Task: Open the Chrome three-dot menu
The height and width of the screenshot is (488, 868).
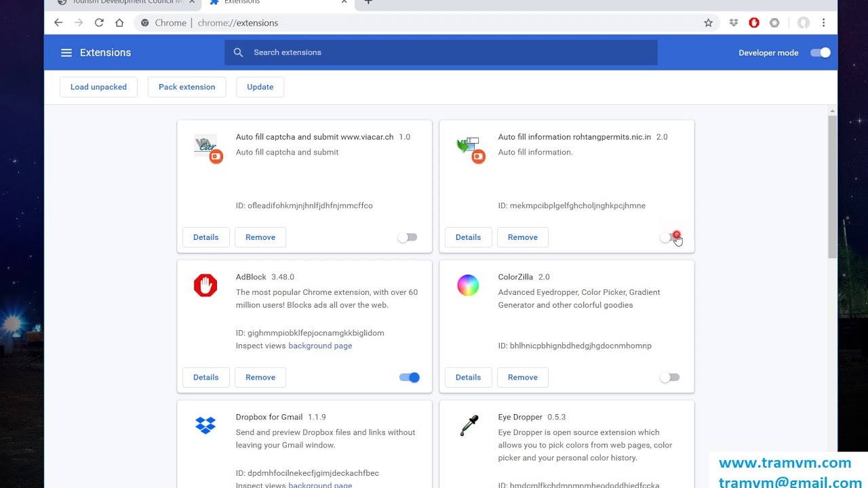Action: [823, 23]
